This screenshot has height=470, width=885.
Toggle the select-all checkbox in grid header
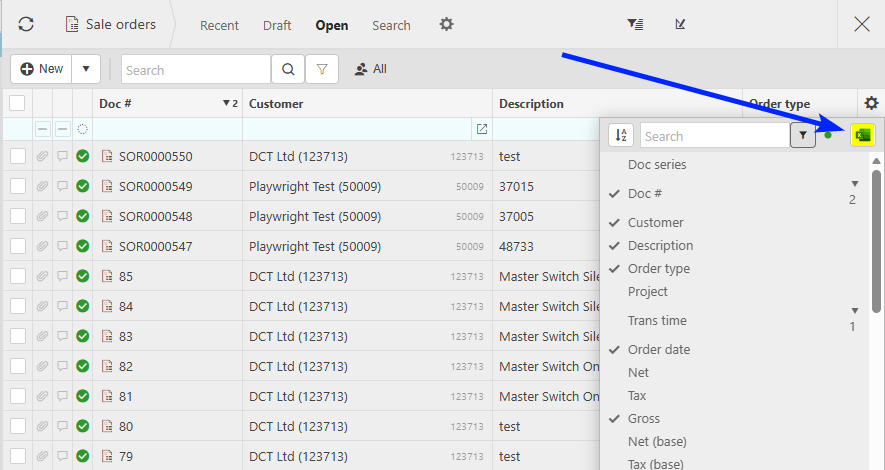pos(17,103)
